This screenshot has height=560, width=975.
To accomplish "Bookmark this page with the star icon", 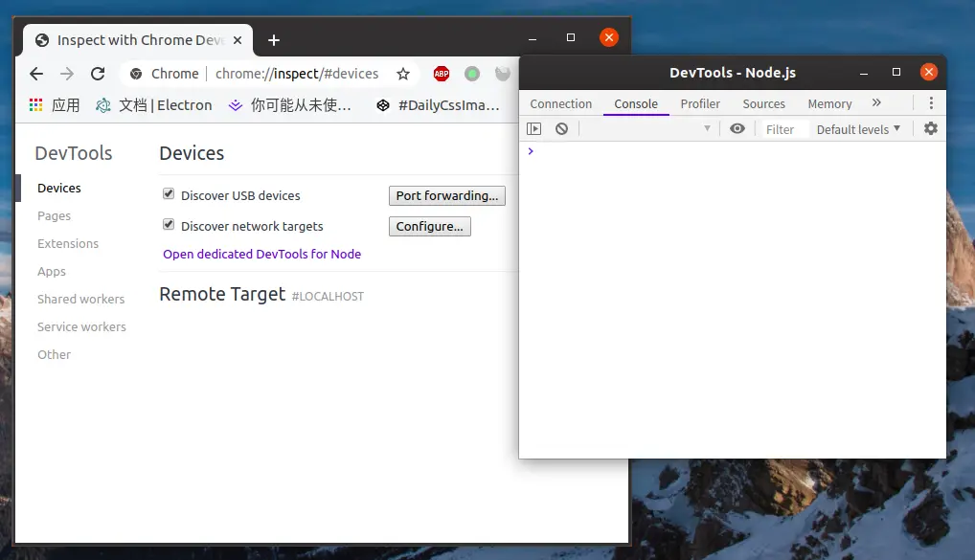I will point(403,74).
